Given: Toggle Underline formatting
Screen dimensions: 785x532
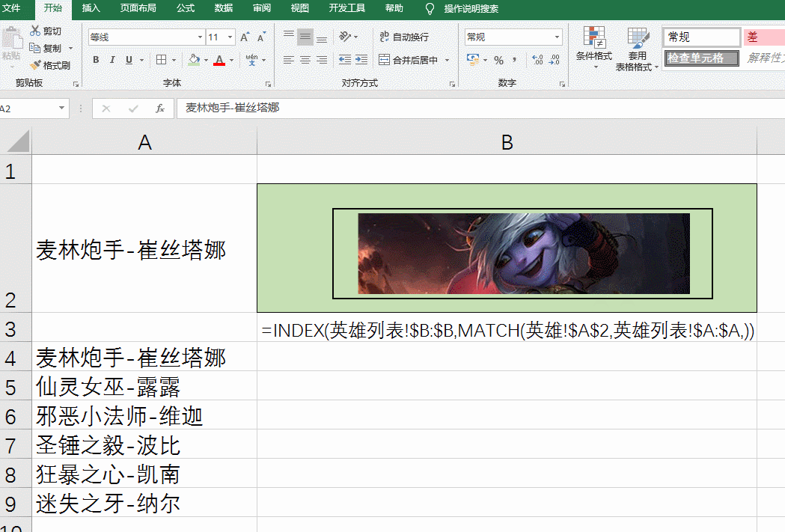Looking at the screenshot, I should pyautogui.click(x=129, y=60).
